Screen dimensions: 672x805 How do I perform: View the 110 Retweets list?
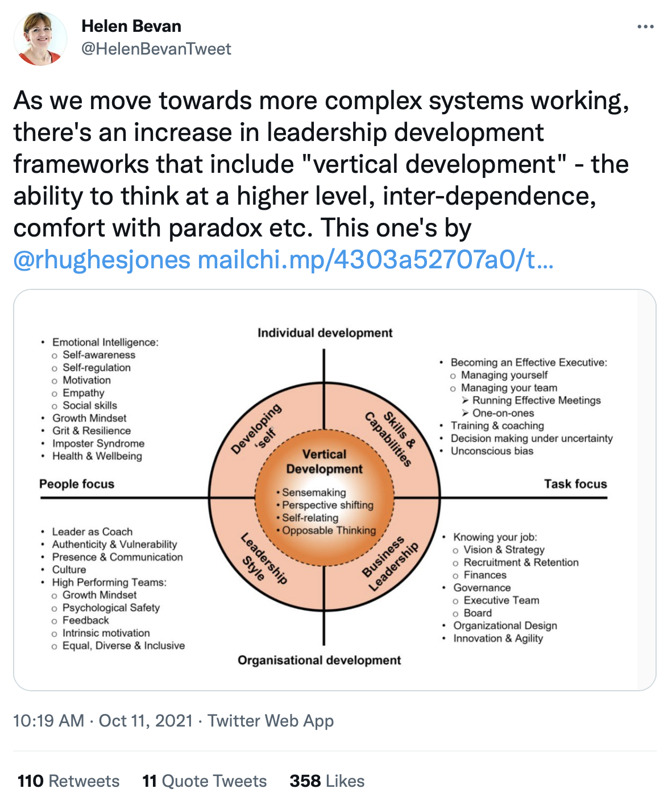(68, 781)
